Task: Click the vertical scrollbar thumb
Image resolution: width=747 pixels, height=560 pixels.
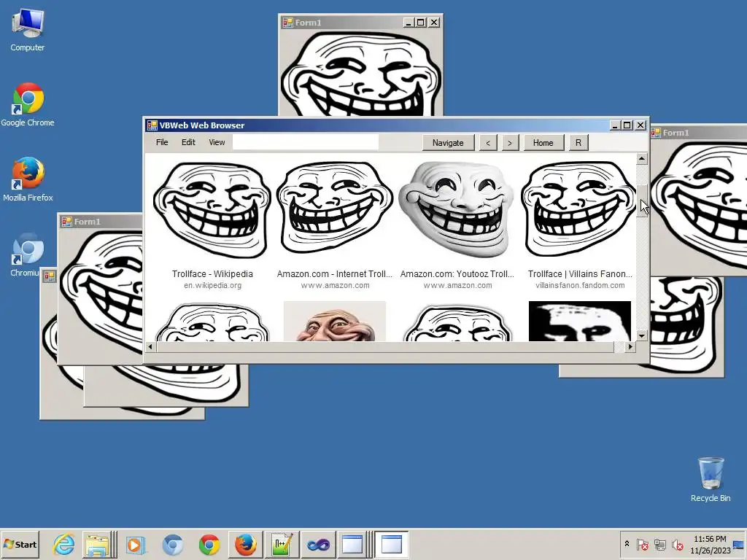Action: [642, 201]
